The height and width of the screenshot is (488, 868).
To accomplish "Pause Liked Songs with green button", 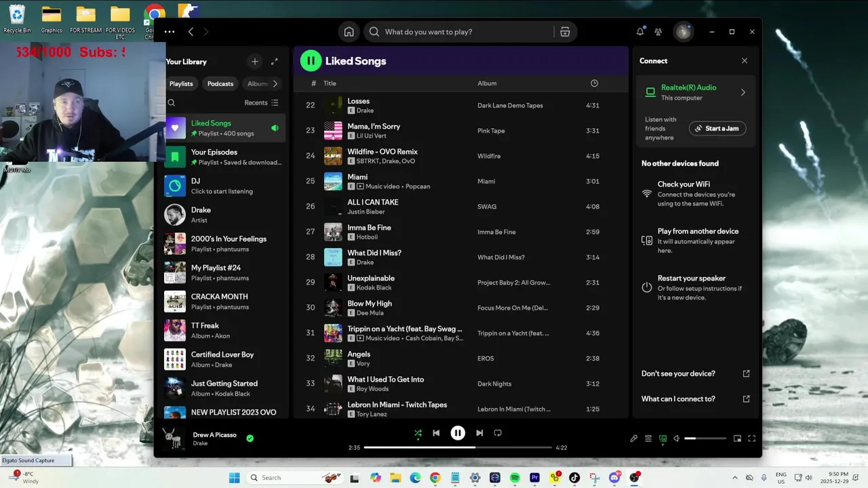I will point(311,61).
